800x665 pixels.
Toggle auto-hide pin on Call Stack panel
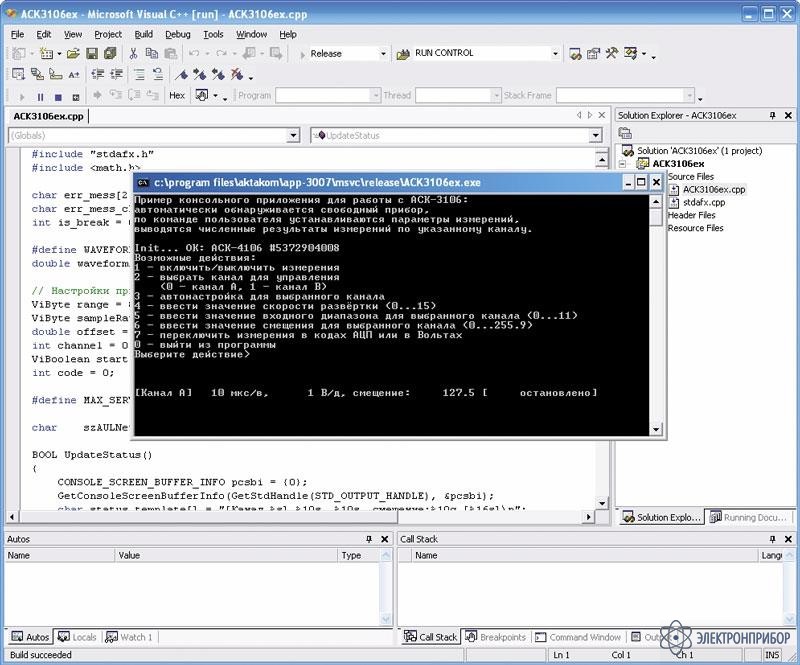pos(772,539)
